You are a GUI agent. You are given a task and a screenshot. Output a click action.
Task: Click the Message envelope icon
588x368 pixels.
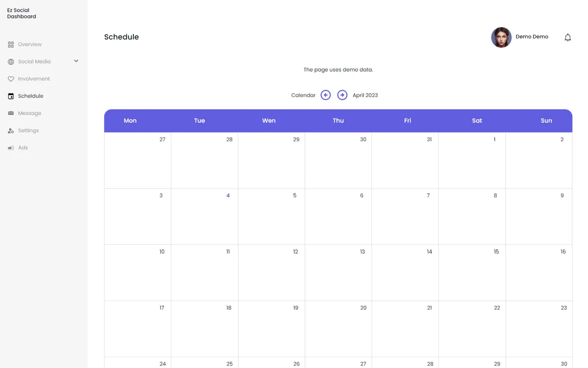(x=11, y=113)
